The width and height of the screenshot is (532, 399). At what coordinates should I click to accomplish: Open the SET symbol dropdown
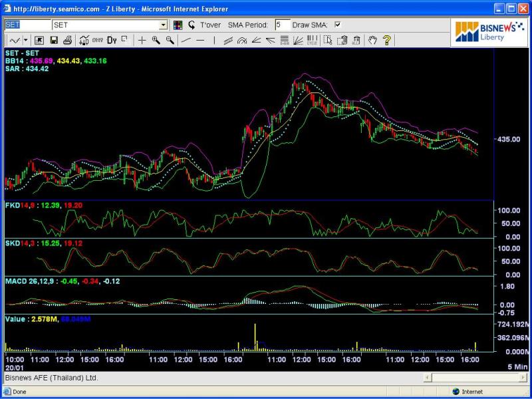pos(163,25)
